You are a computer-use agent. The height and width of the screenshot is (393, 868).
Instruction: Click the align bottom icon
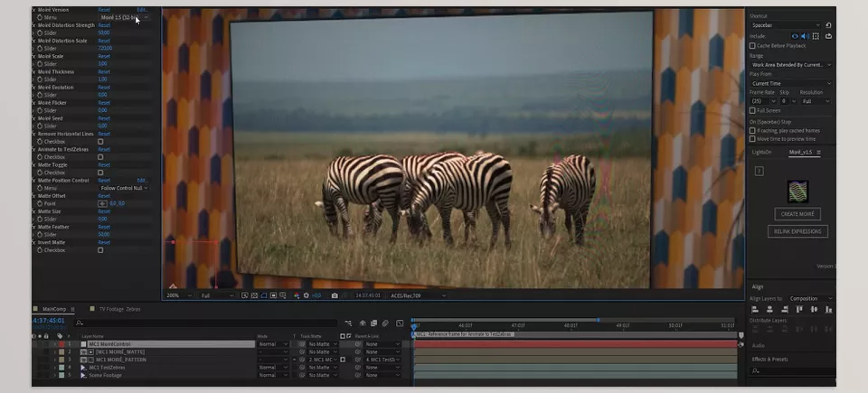click(x=828, y=310)
